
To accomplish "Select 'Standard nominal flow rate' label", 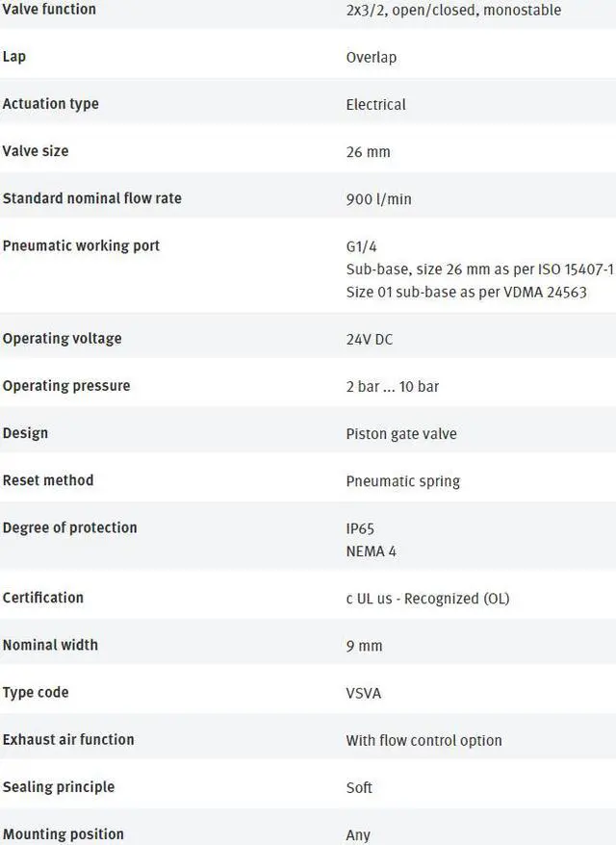I will pos(91,198).
